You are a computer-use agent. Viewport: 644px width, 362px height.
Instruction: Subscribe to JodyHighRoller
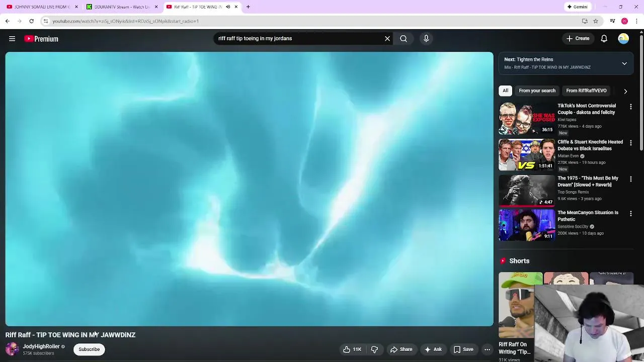(x=89, y=349)
